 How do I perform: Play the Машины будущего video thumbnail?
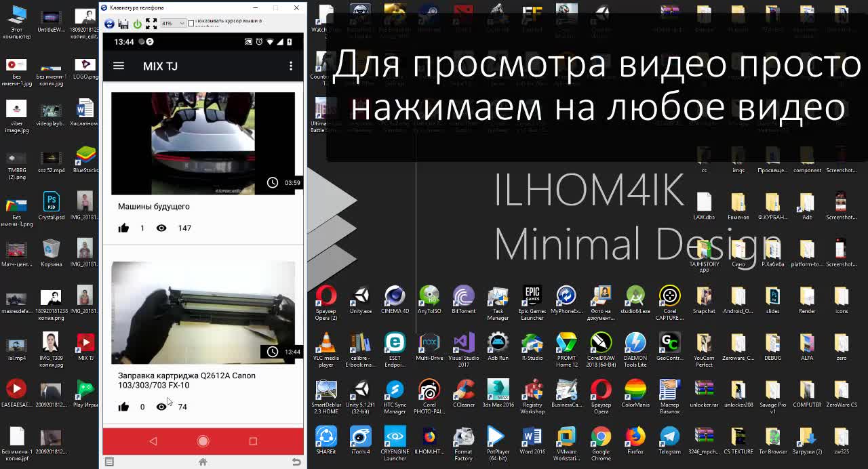(203, 143)
